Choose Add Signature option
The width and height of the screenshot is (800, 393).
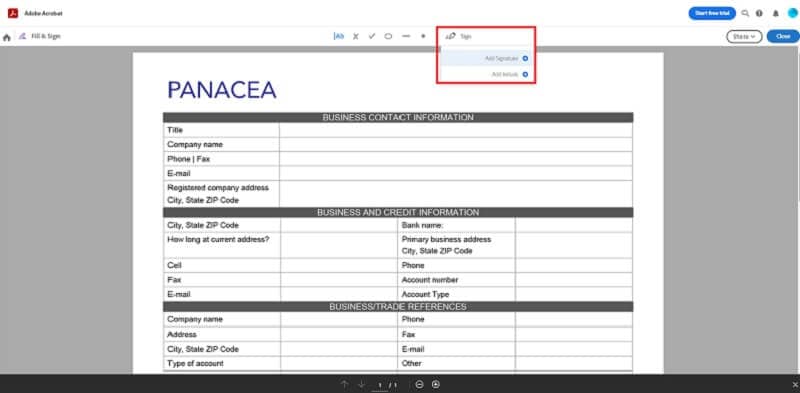(x=485, y=59)
